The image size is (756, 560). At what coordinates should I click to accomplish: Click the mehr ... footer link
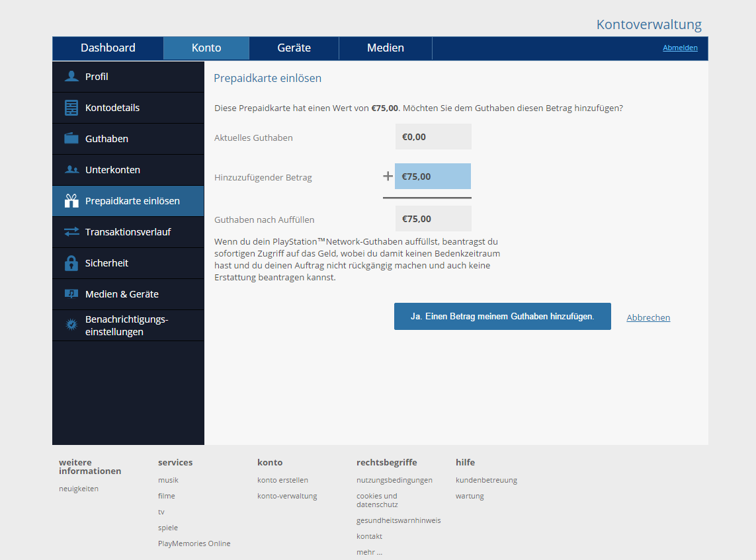point(369,552)
